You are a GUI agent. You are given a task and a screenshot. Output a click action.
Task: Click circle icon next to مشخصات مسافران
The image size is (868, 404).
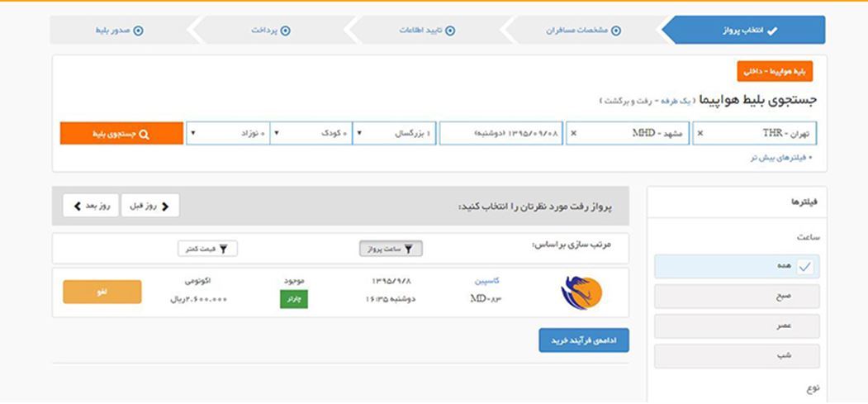[615, 31]
